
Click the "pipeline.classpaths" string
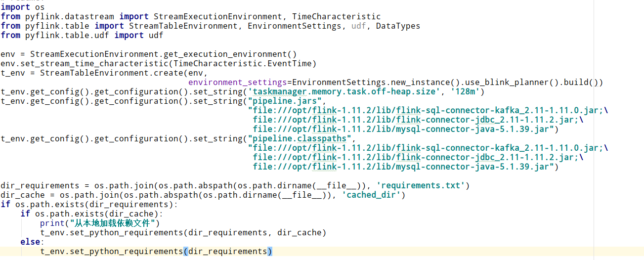299,138
